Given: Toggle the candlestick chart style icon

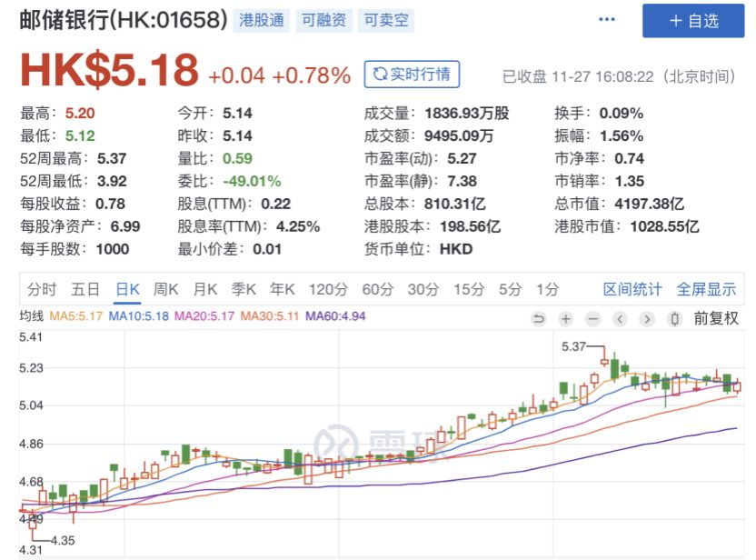Looking at the screenshot, I should coord(675,319).
